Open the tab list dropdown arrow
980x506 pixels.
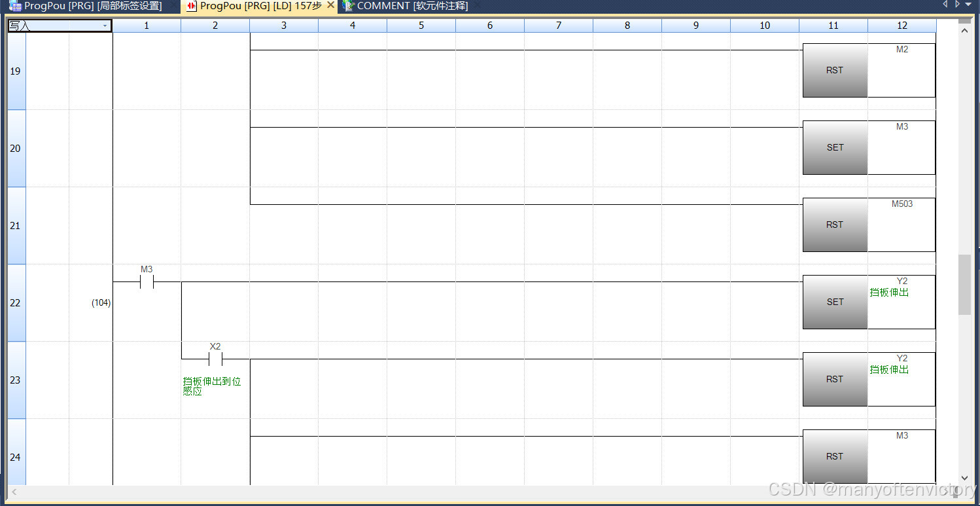tap(968, 5)
